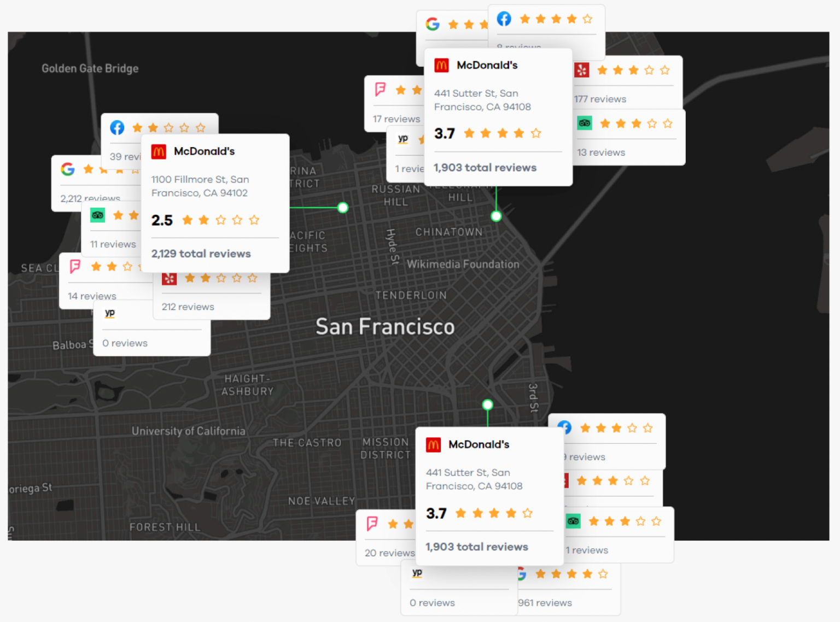Click the McDonald's icon on the 1100 Fillmore St card

[x=159, y=151]
